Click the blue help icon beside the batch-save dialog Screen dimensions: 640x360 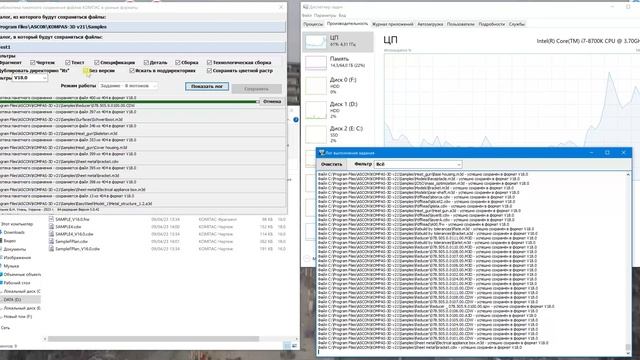296,120
